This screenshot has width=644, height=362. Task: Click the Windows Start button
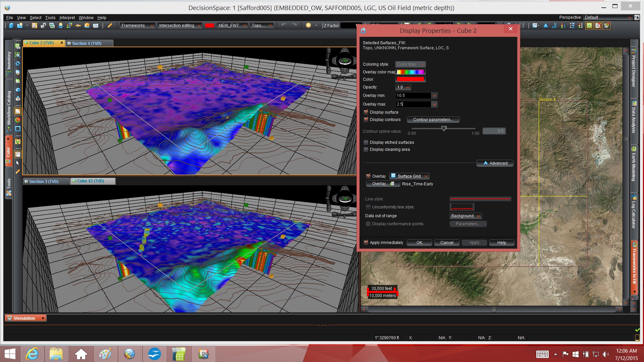point(10,354)
